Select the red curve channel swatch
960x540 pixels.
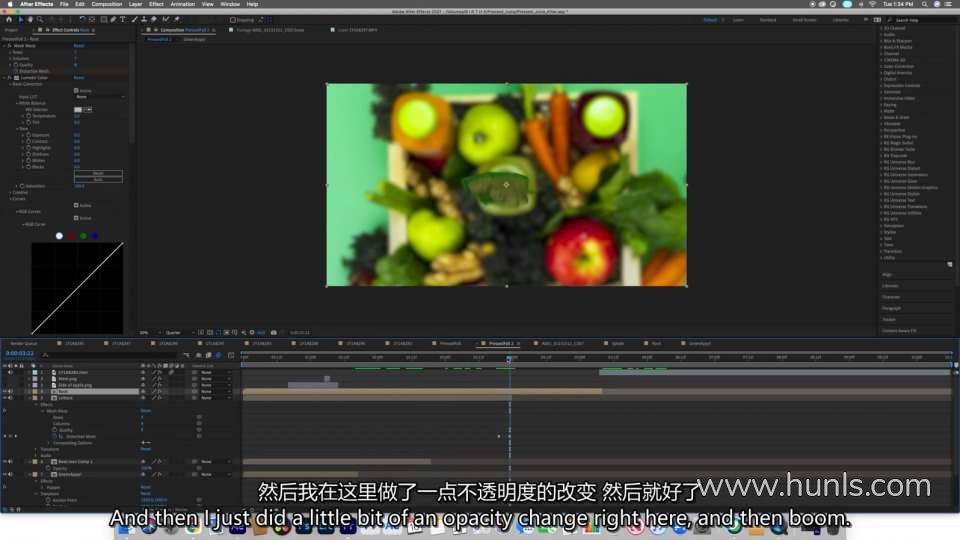point(72,236)
